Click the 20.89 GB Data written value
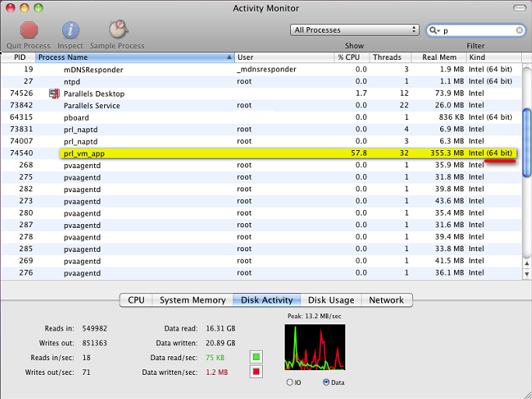Screen dimensions: 532x399 [x=221, y=343]
